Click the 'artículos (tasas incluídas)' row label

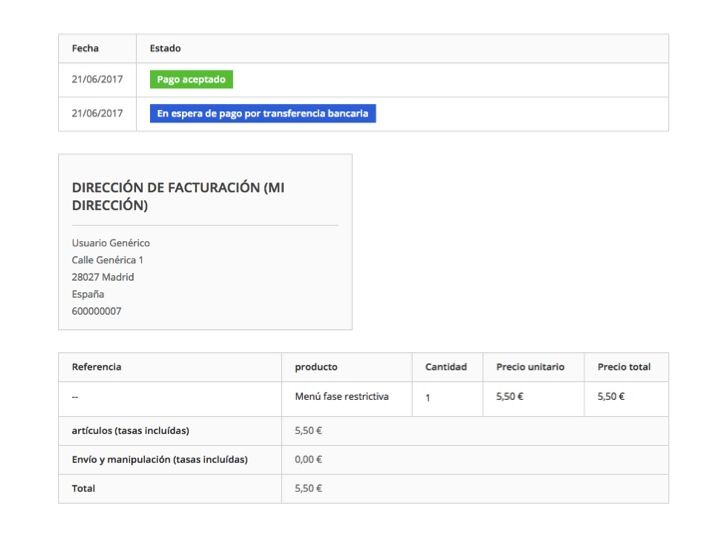coord(130,431)
